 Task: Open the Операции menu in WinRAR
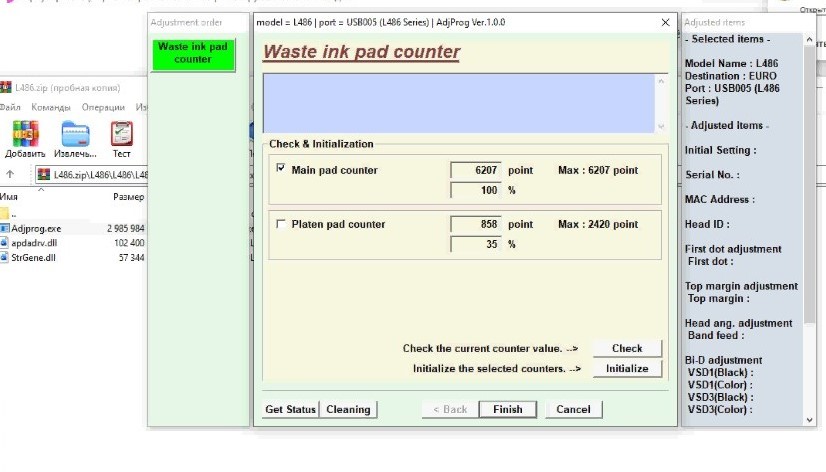point(103,107)
